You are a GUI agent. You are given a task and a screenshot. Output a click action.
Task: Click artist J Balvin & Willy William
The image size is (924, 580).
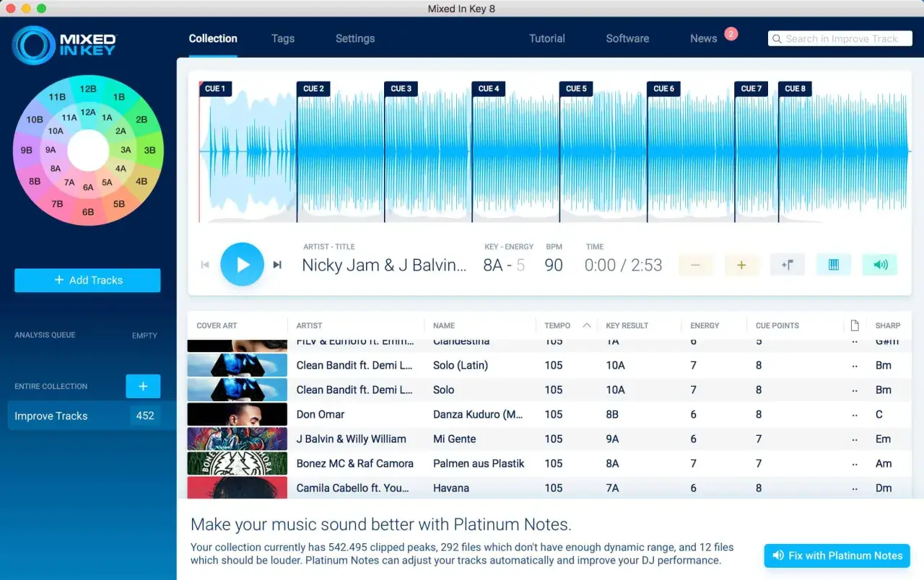tap(351, 439)
